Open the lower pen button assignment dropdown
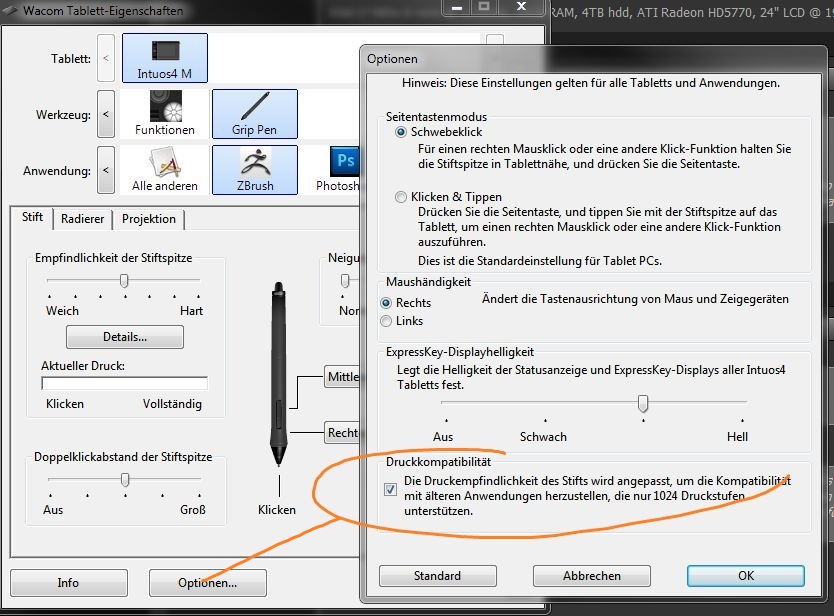The image size is (834, 616). click(x=344, y=432)
